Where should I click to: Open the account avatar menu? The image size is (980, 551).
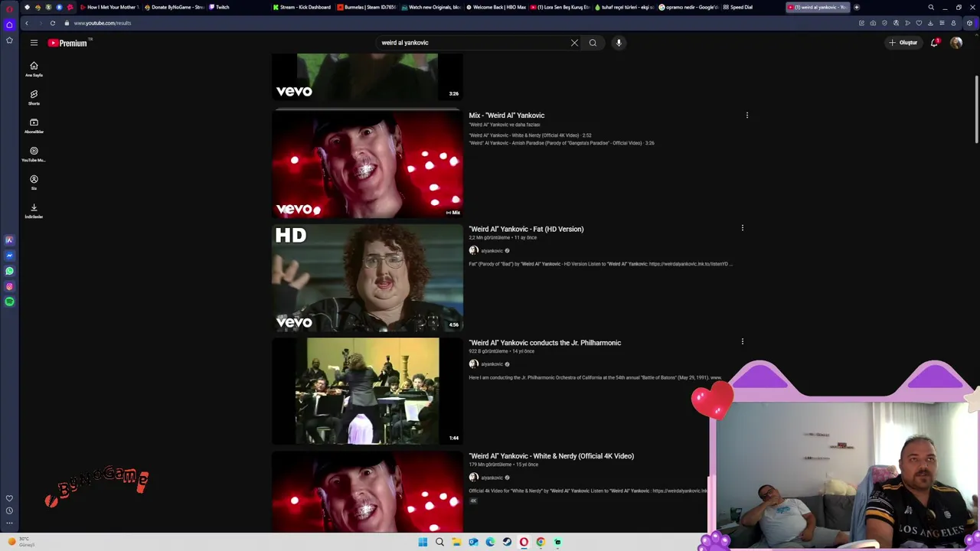pyautogui.click(x=956, y=43)
